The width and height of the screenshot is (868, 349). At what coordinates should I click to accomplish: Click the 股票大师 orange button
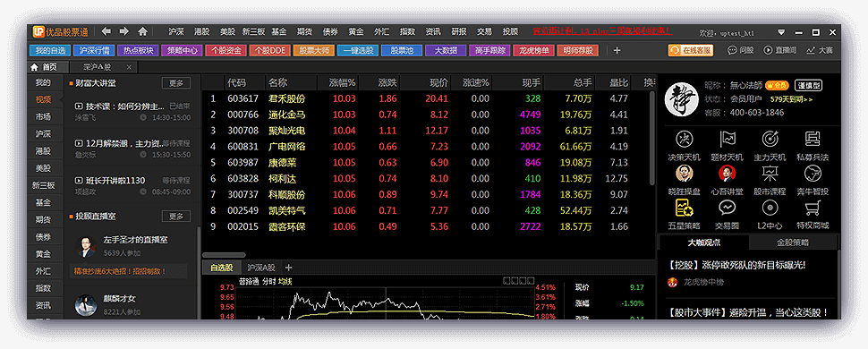point(314,50)
